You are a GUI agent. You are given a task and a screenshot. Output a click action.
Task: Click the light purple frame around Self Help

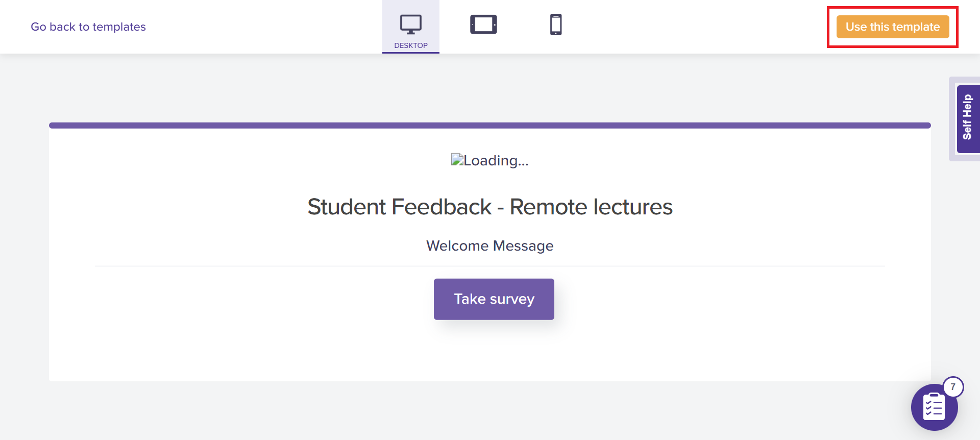pyautogui.click(x=952, y=157)
